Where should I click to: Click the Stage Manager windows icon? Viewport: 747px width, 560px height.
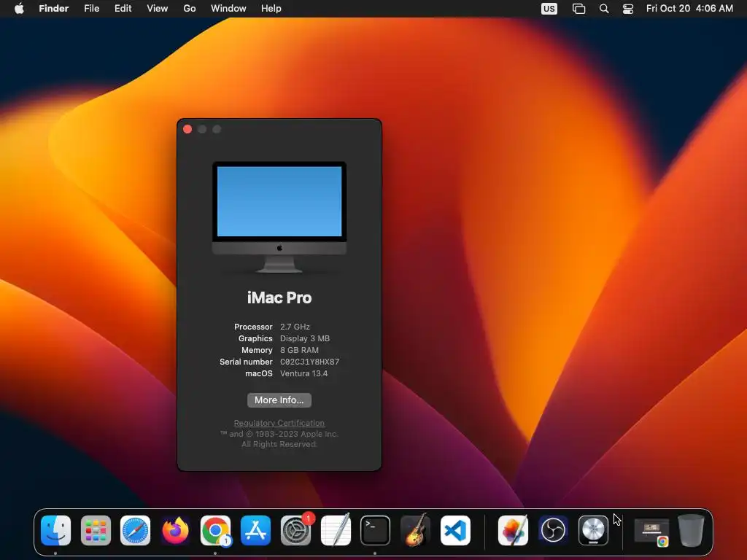[578, 8]
